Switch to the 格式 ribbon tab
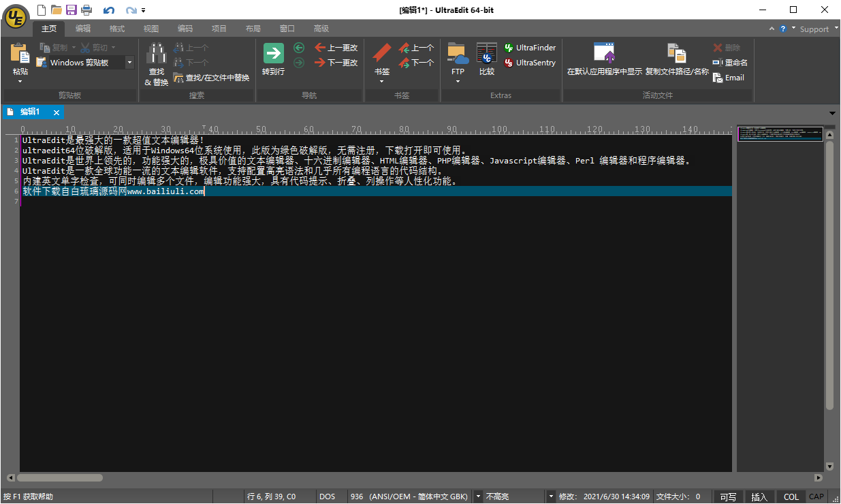This screenshot has height=504, width=841. coord(117,29)
